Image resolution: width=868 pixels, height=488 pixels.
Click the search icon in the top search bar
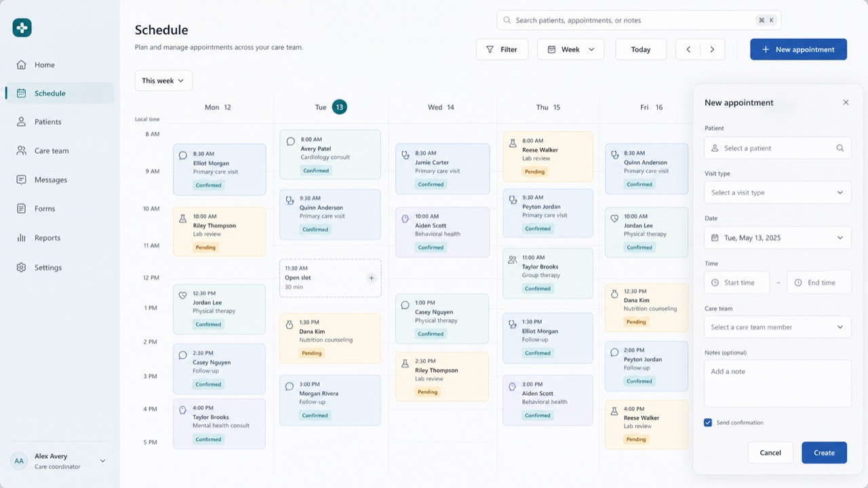507,20
